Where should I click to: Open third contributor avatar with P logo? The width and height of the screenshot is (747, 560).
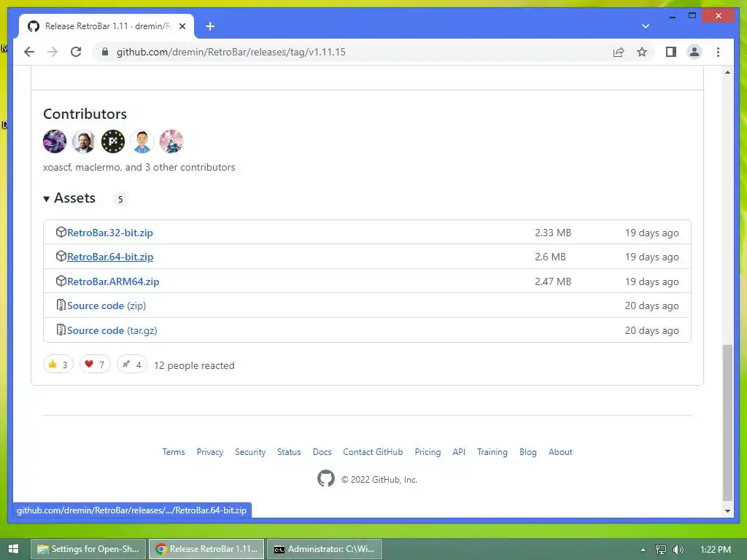pos(113,141)
